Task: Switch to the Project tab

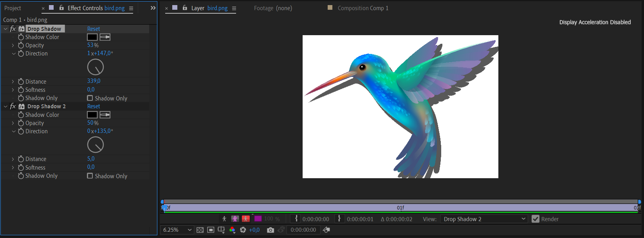Action: 13,8
